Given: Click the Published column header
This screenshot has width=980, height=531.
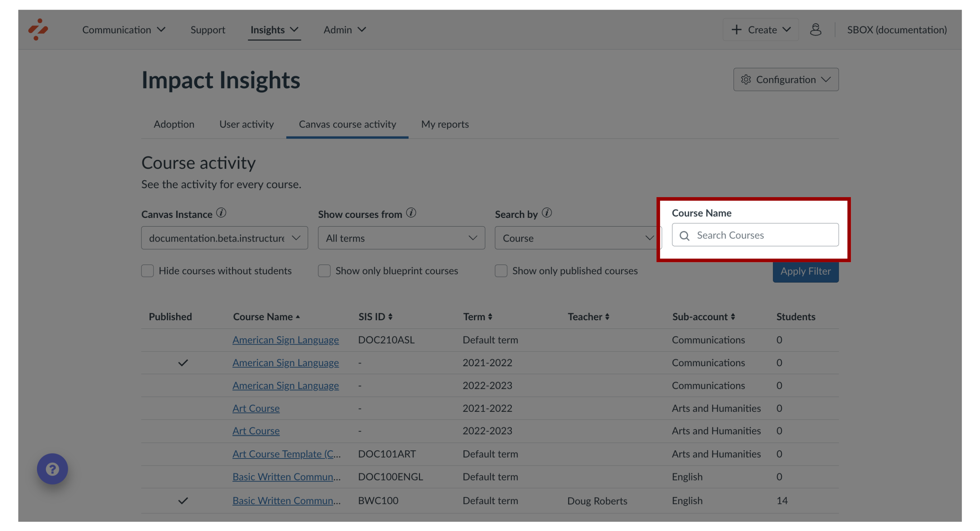Looking at the screenshot, I should 170,317.
